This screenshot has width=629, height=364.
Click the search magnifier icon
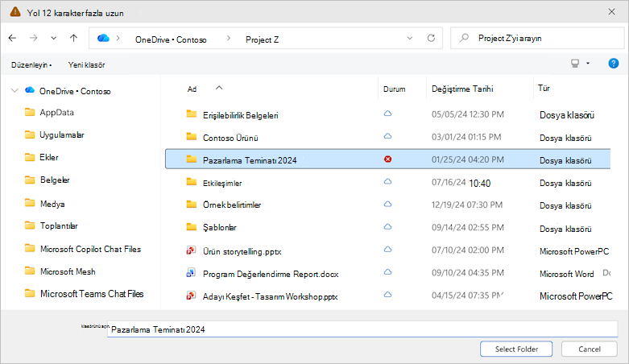(464, 38)
